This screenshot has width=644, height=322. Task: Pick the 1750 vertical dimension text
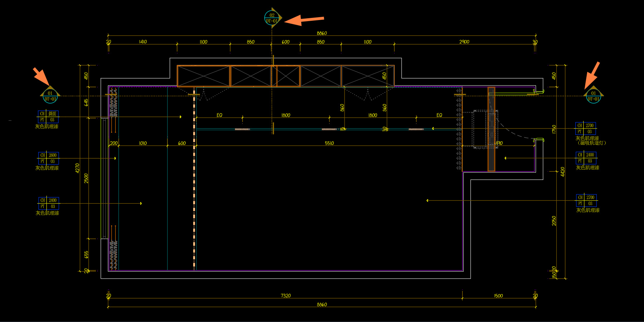coord(554,129)
